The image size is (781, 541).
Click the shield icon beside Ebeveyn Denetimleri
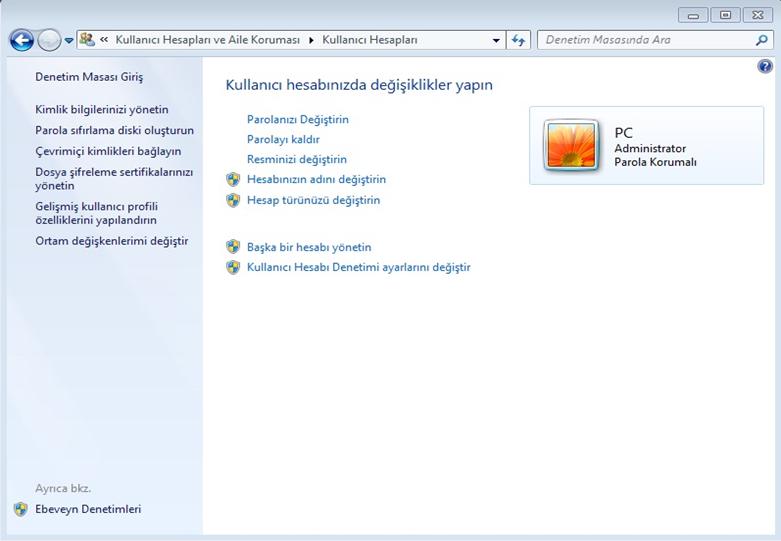(21, 509)
